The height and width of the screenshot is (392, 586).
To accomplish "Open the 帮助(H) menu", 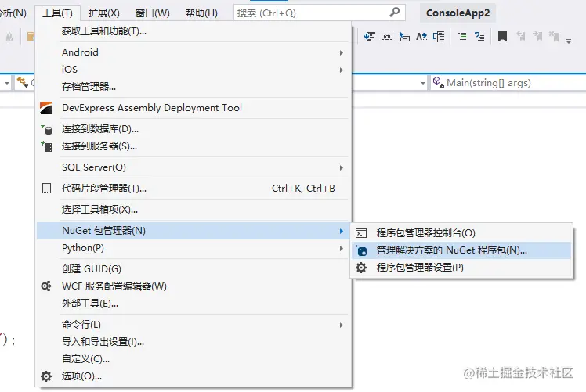I will (201, 13).
